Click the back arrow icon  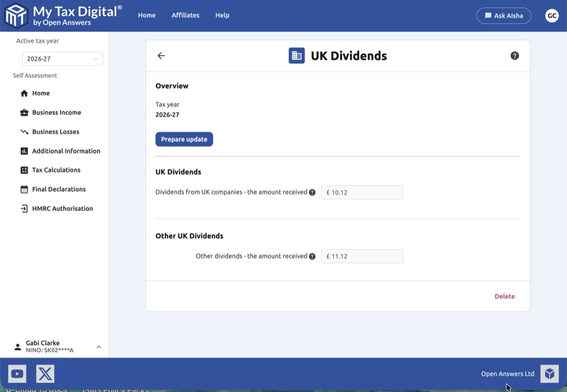[161, 56]
